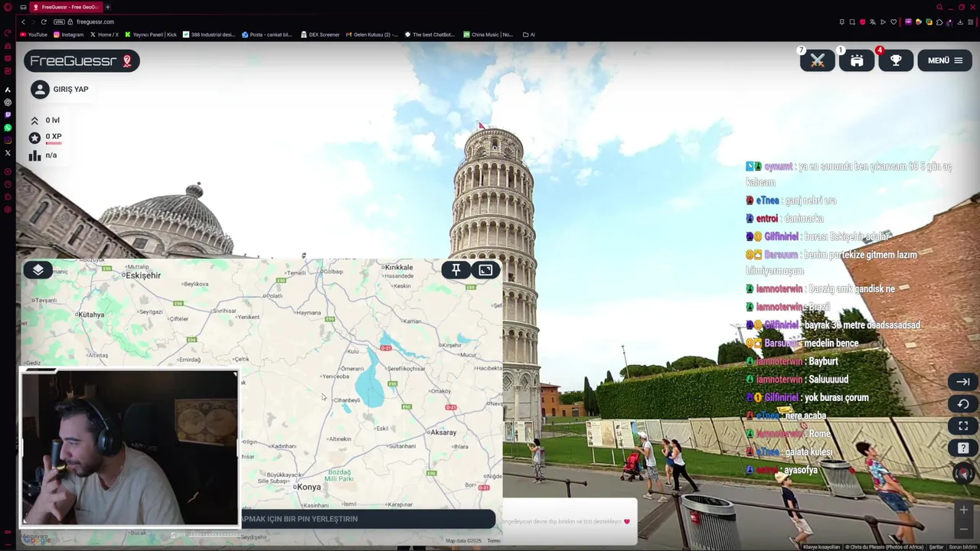Open the Home / X bookmark
Image resolution: width=980 pixels, height=551 pixels.
104,34
